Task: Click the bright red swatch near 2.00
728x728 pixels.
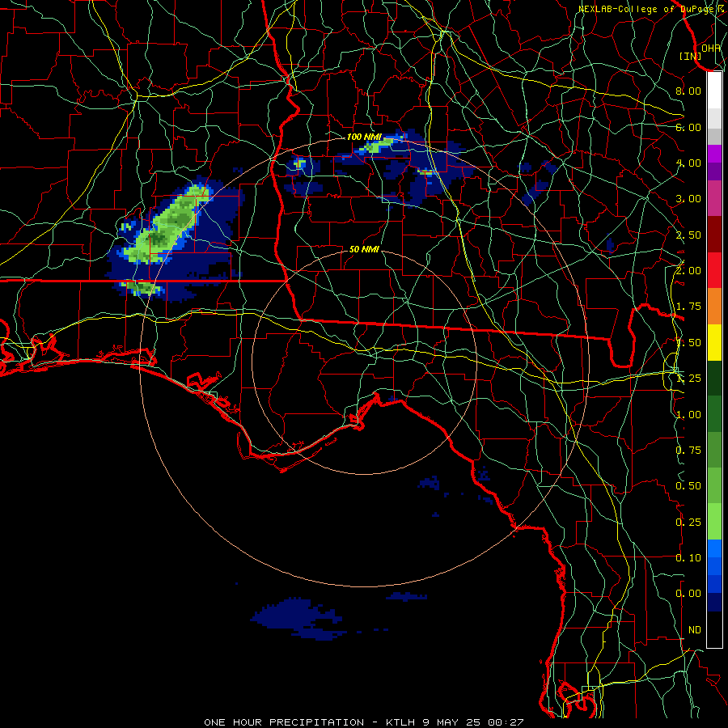Action: point(714,270)
